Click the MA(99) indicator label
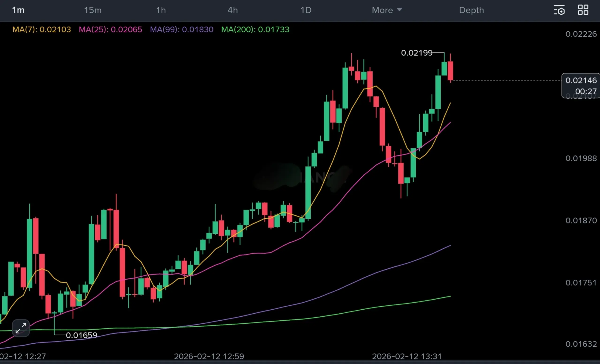600x364 pixels. pyautogui.click(x=182, y=30)
